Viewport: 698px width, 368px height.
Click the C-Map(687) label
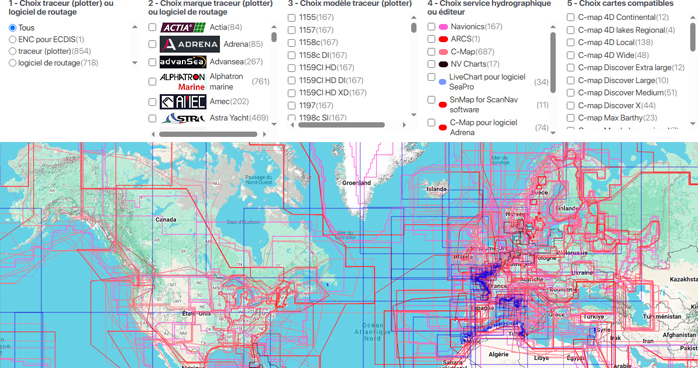coord(472,52)
